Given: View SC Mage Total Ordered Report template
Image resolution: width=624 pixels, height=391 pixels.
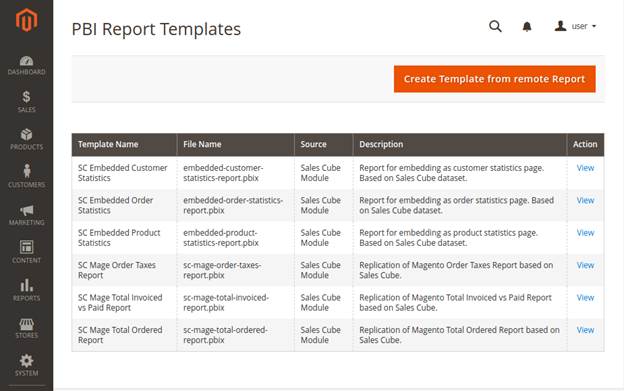Looking at the screenshot, I should (x=585, y=330).
